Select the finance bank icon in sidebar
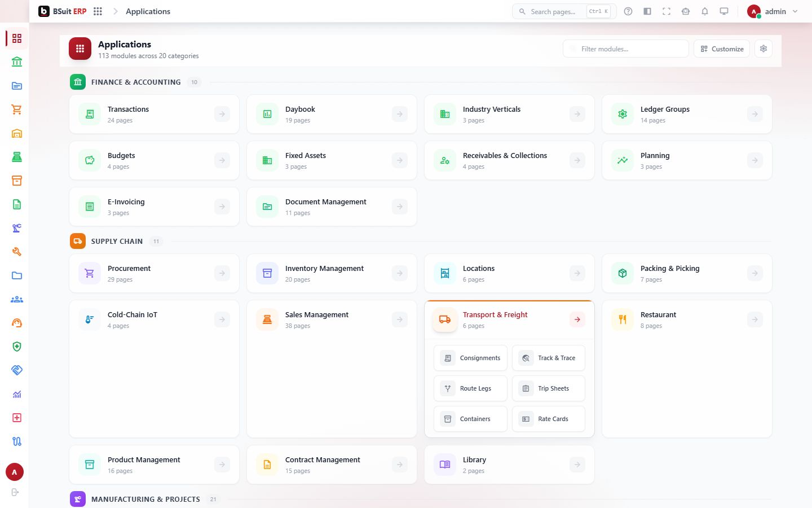The width and height of the screenshot is (812, 508). (x=17, y=62)
